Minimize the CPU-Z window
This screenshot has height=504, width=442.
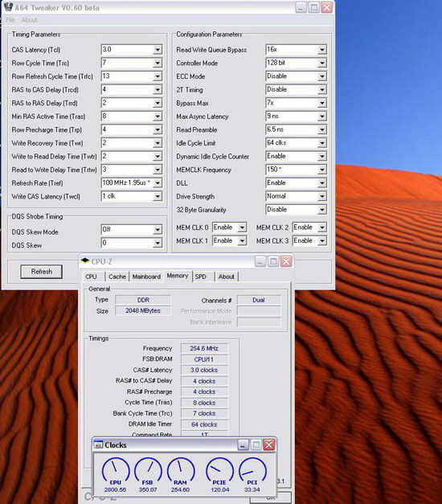point(260,261)
